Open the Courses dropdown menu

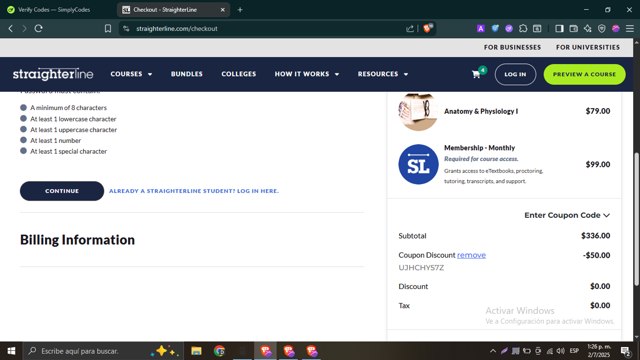[131, 74]
